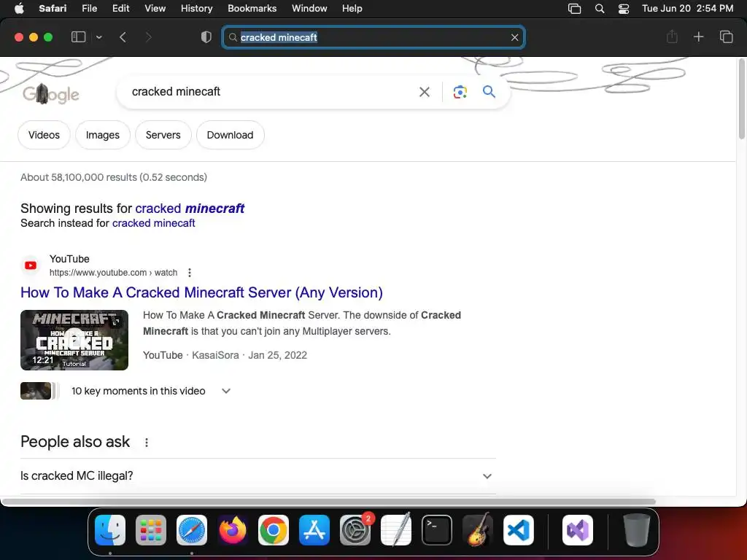The image size is (747, 560).
Task: Open the date and time notification panel
Action: (x=687, y=8)
